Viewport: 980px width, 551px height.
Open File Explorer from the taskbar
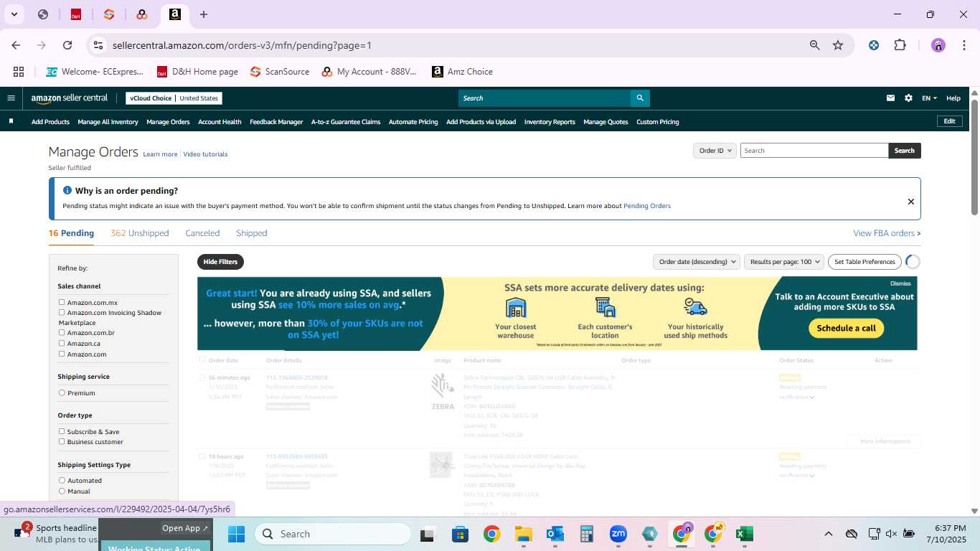[523, 534]
